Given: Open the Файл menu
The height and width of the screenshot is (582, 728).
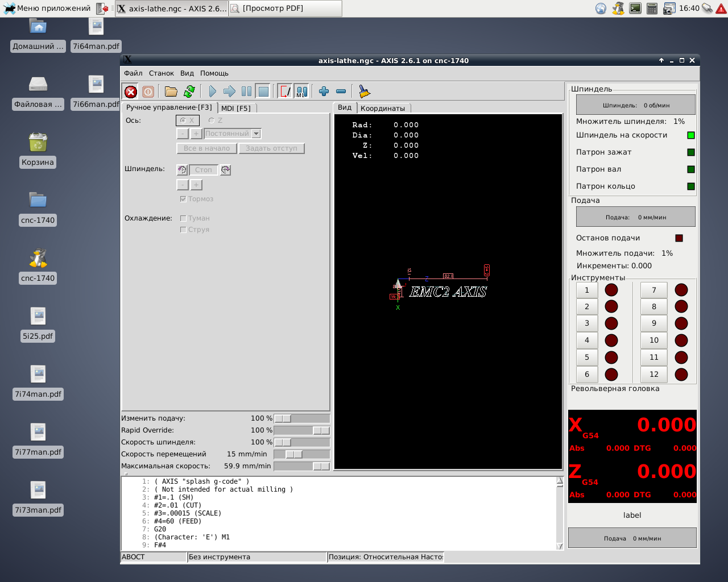Looking at the screenshot, I should 133,73.
